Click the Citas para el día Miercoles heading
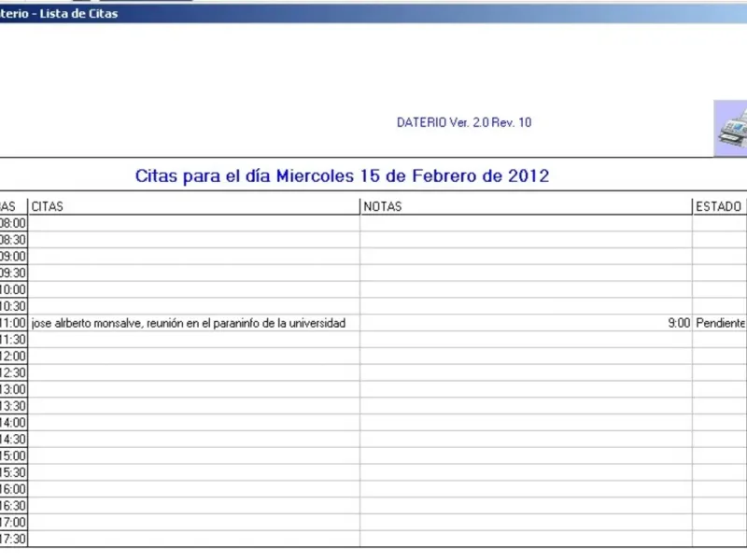Viewport: 747px width, 560px height. 342,176
